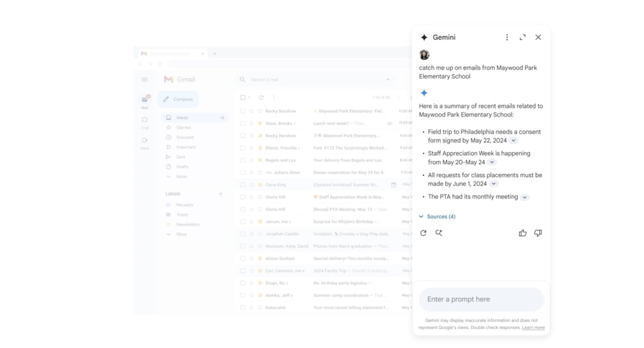Expand the Gemini panel to full size
The width and height of the screenshot is (644, 348).
(522, 37)
